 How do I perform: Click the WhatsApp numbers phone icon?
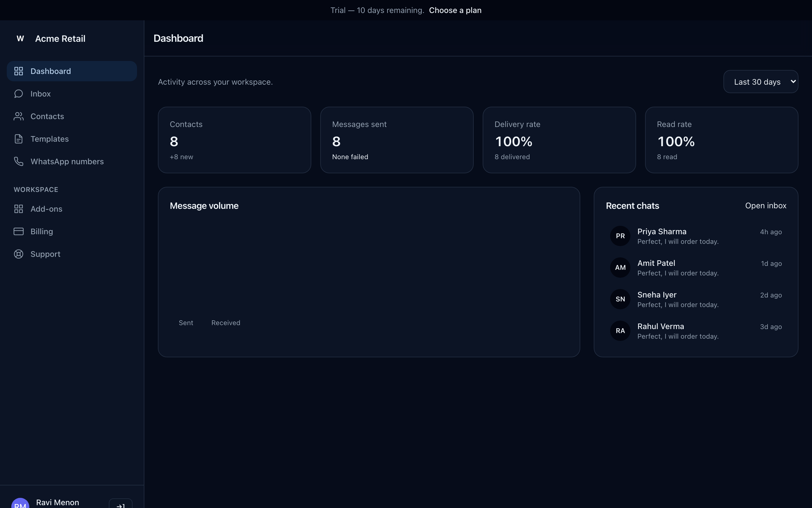(x=18, y=161)
